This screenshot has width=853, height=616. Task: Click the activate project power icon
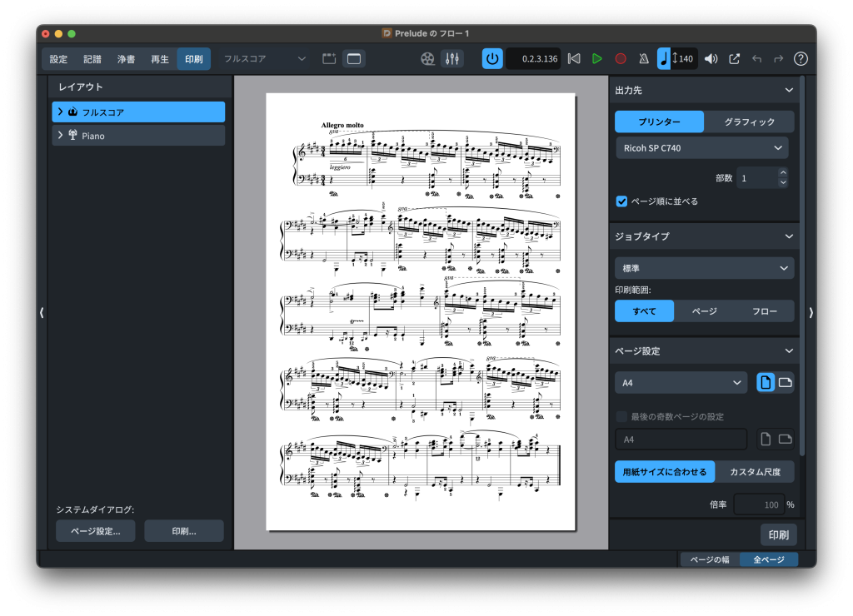(492, 59)
